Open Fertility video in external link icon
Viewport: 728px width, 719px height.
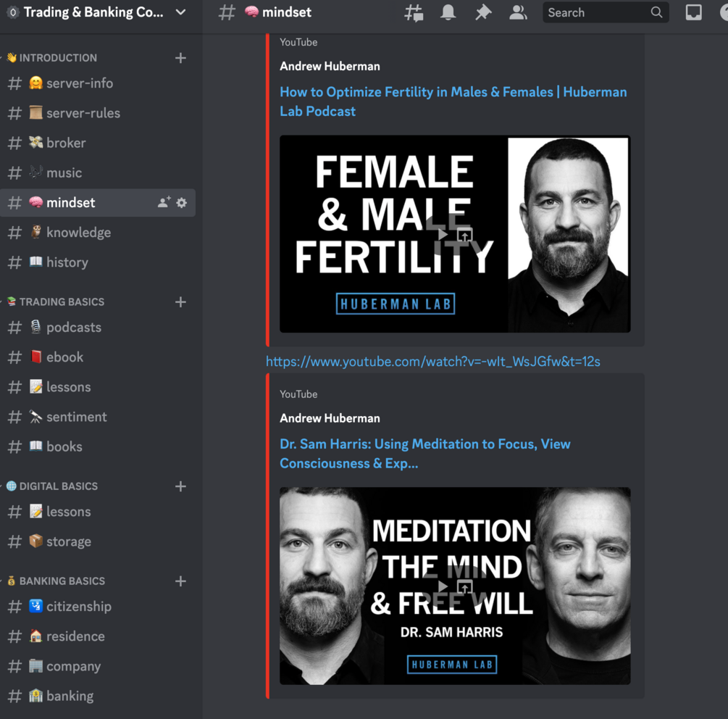pyautogui.click(x=465, y=235)
